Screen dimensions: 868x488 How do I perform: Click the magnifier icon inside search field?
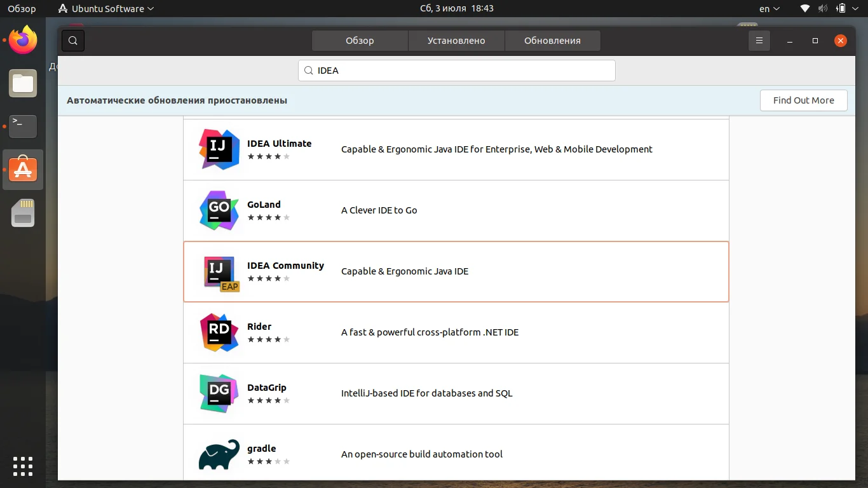pyautogui.click(x=309, y=71)
